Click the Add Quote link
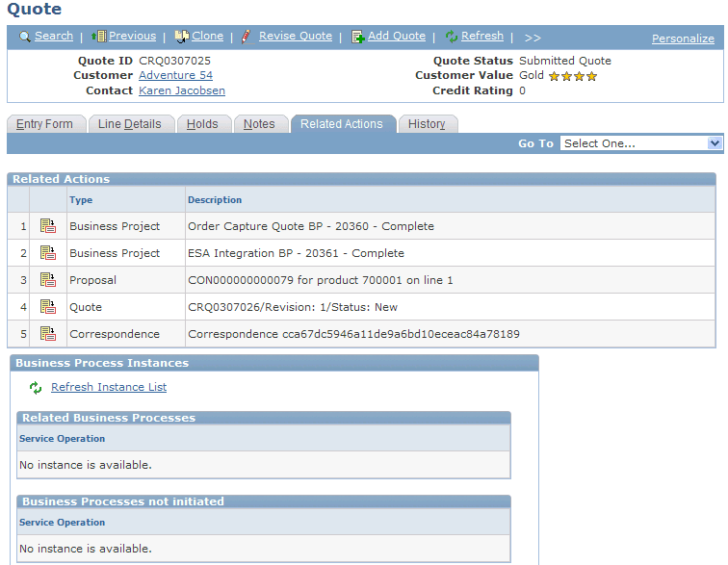The width and height of the screenshot is (728, 565). 397,36
